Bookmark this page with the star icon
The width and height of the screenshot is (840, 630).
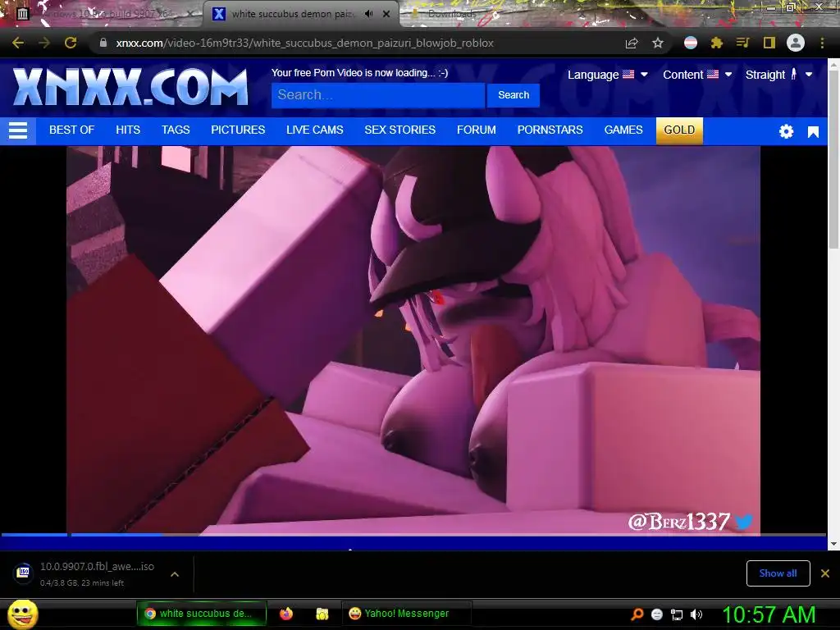658,43
